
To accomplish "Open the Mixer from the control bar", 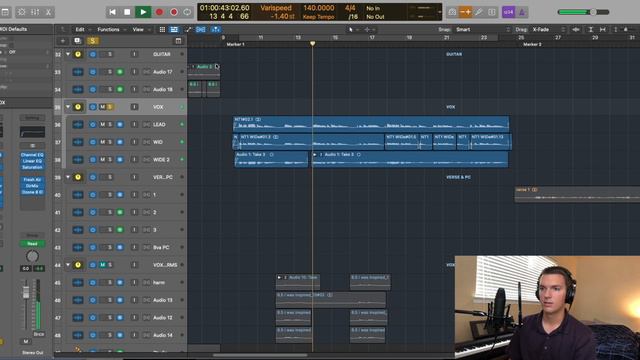I will pos(35,12).
